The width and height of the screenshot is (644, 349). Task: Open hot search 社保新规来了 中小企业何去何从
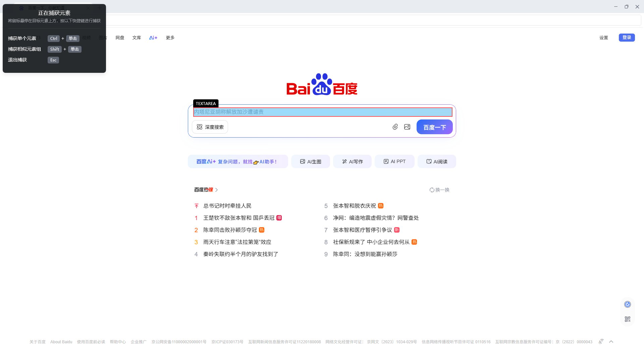click(371, 242)
